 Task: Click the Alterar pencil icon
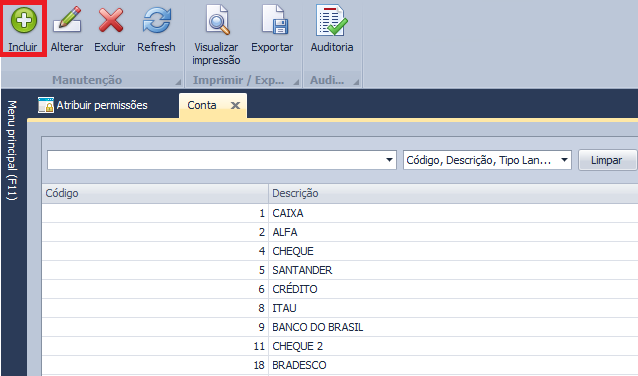(67, 20)
